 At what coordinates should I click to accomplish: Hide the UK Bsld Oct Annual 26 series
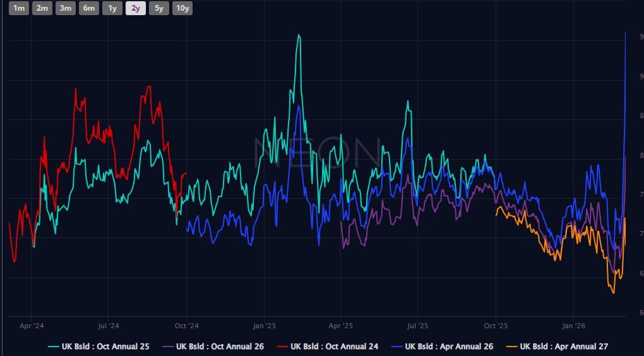(x=220, y=347)
